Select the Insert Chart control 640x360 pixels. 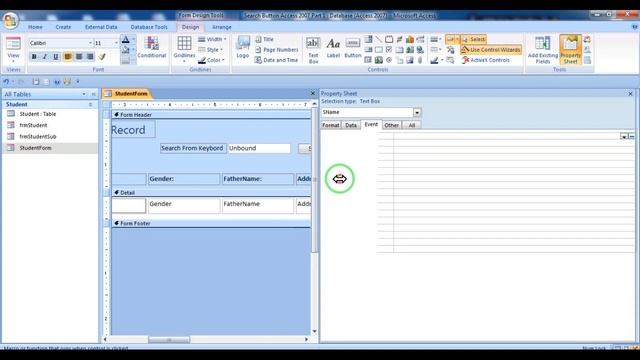[x=410, y=39]
